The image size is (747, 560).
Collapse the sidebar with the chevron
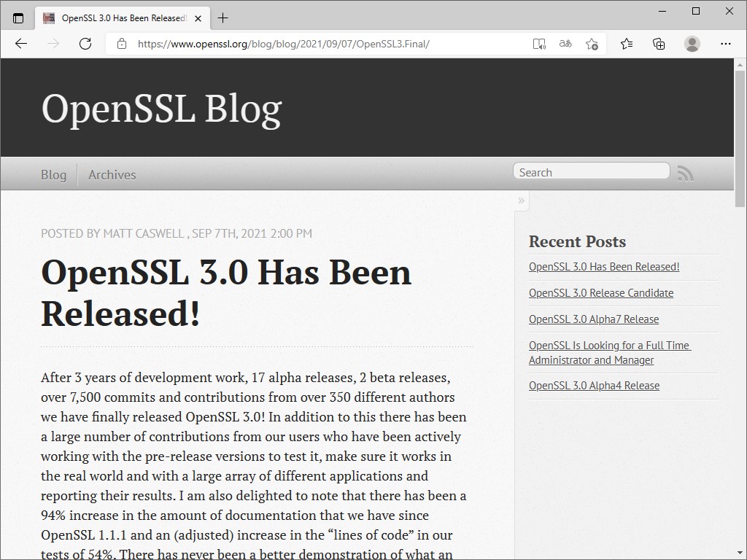pyautogui.click(x=521, y=201)
